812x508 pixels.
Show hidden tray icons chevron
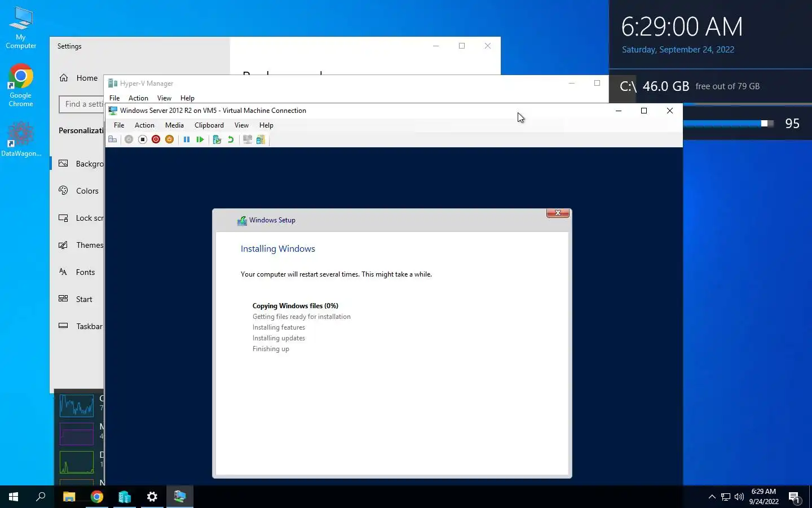click(x=712, y=497)
